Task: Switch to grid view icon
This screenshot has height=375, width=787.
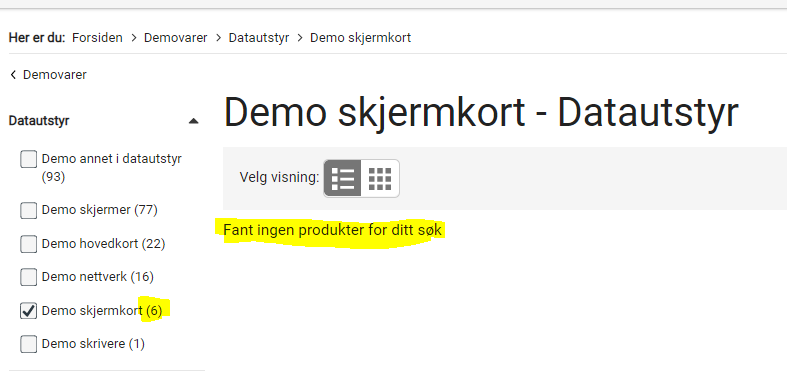Action: pos(380,178)
